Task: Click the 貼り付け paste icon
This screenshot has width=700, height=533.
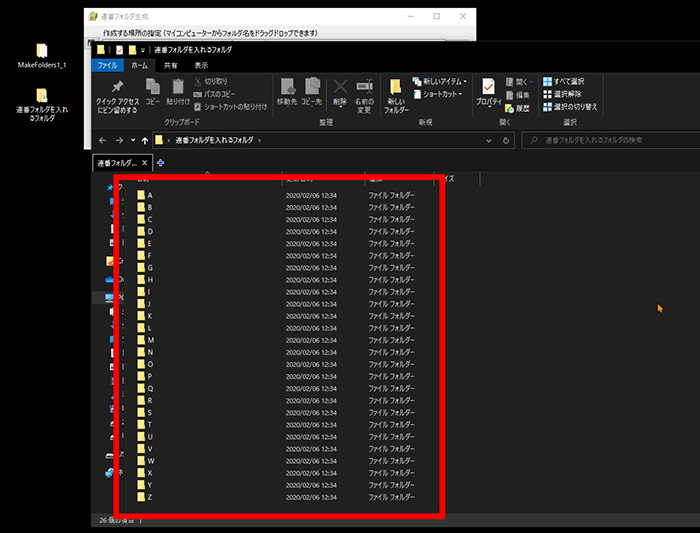Action: 178,89
